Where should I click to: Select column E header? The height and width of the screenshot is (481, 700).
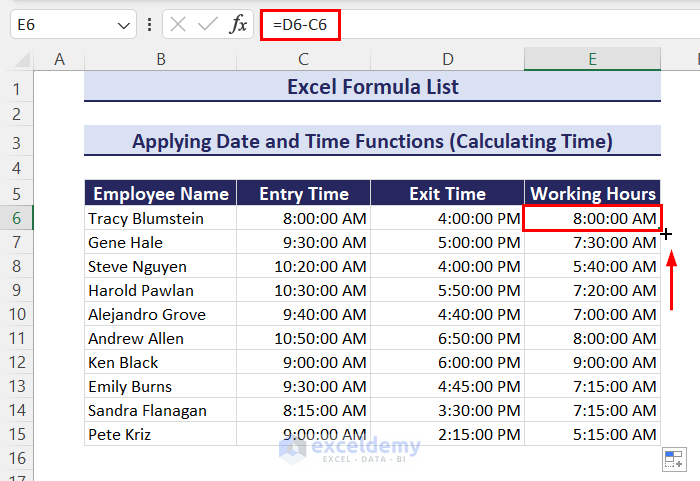coord(592,59)
